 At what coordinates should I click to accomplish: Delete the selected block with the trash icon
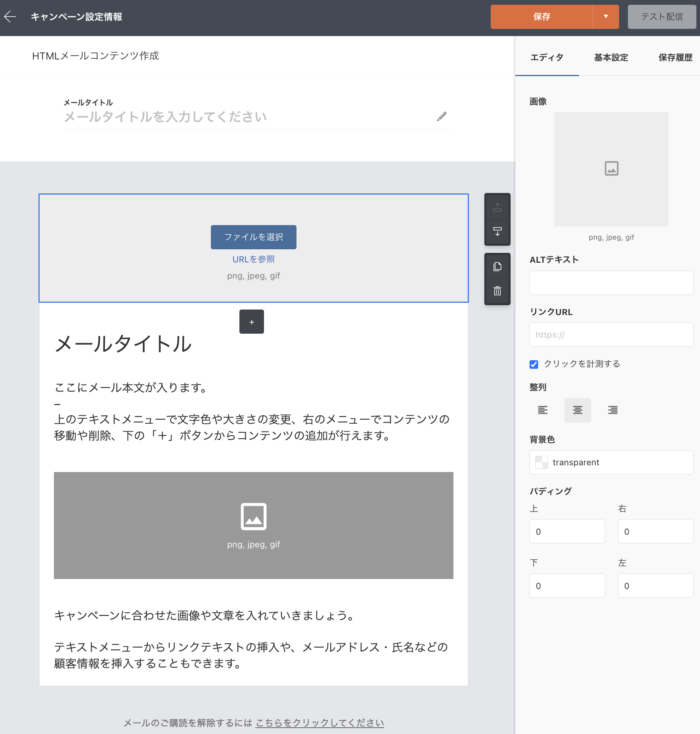[497, 291]
